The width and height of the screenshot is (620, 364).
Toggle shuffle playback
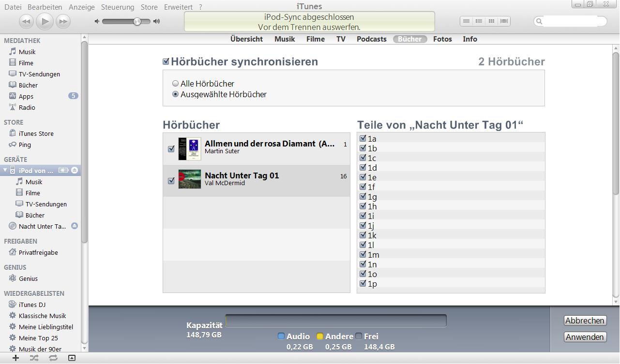pos(34,358)
